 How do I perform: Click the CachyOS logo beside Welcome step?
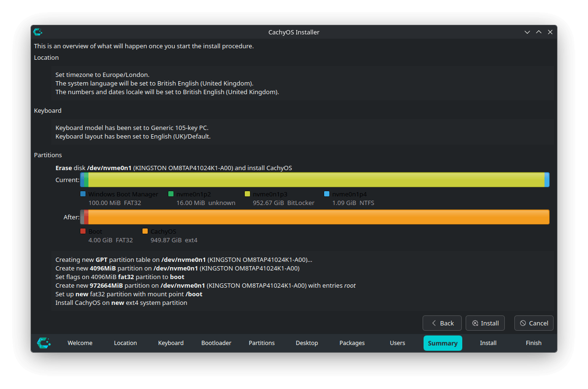[x=44, y=343]
